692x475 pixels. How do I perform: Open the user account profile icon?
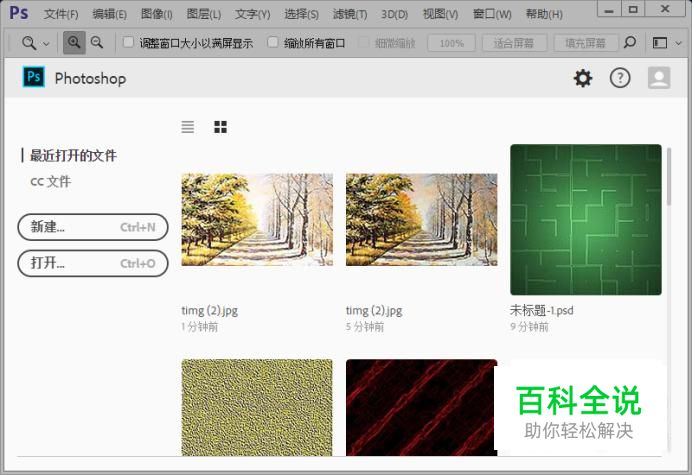coord(659,78)
